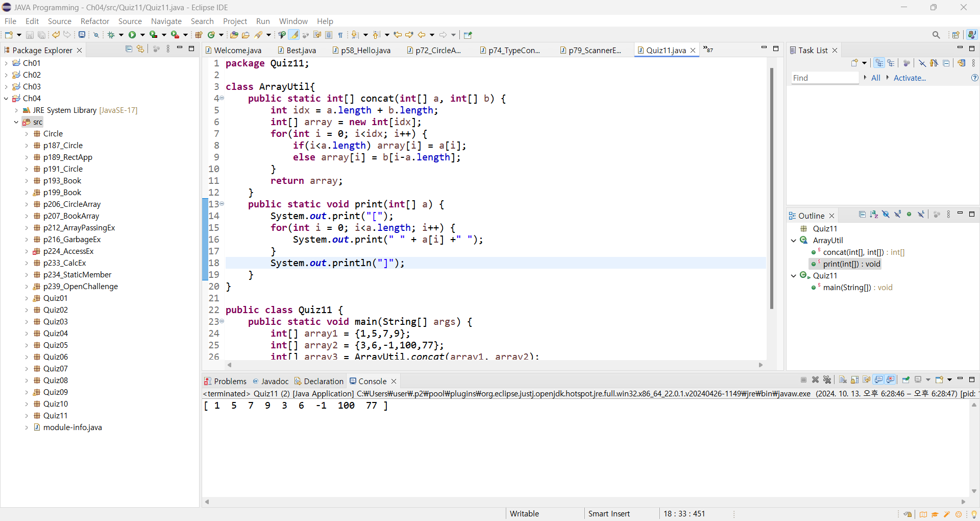Click Remove All Terminated Launches in Console
Screen dimensions: 980x521
[x=827, y=380]
